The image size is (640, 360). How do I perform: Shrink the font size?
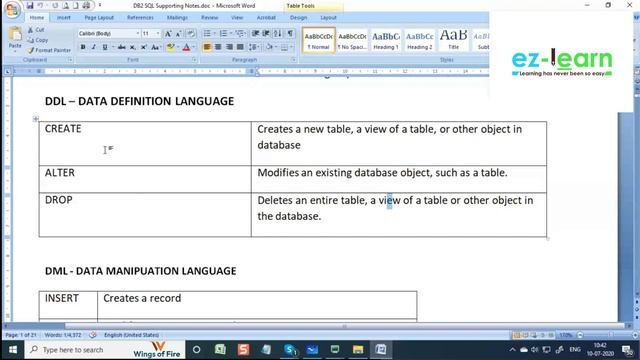178,34
